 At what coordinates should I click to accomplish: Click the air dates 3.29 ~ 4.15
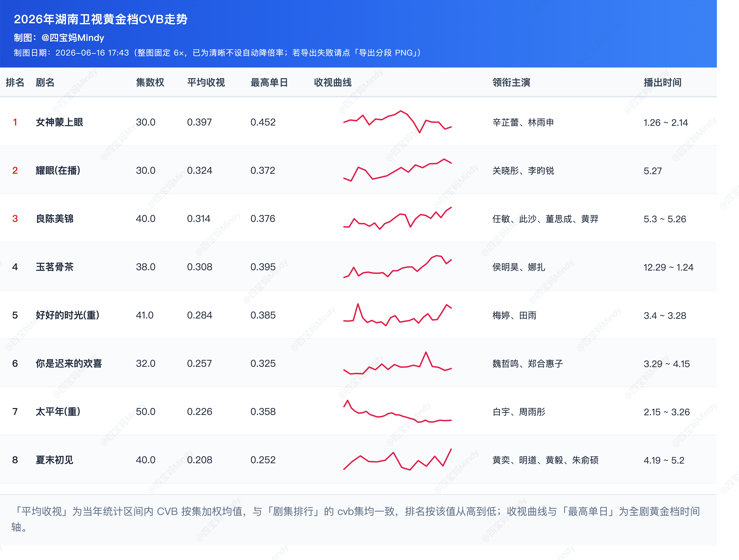667,364
